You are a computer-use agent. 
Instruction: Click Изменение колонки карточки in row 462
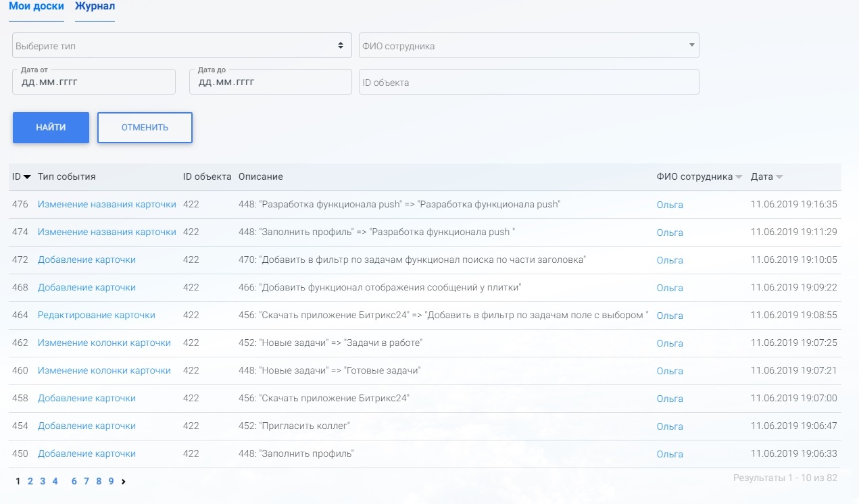[x=104, y=343]
